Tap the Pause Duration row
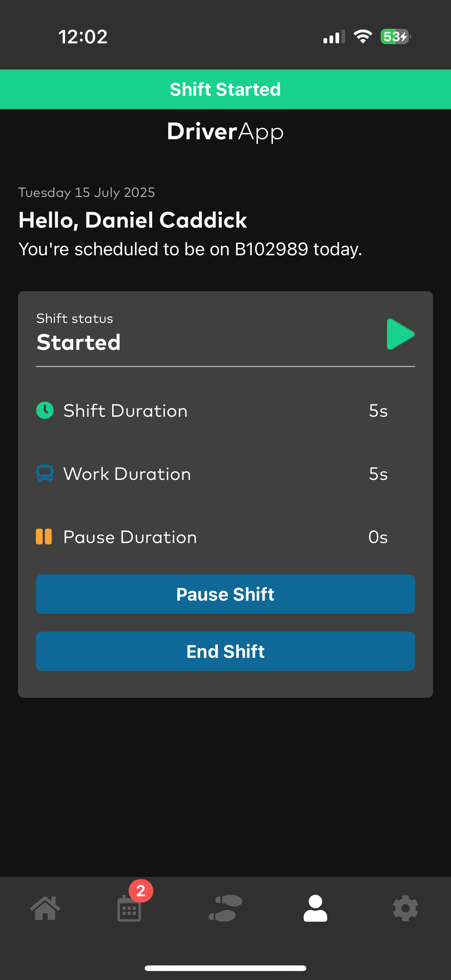The height and width of the screenshot is (980, 451). point(225,537)
